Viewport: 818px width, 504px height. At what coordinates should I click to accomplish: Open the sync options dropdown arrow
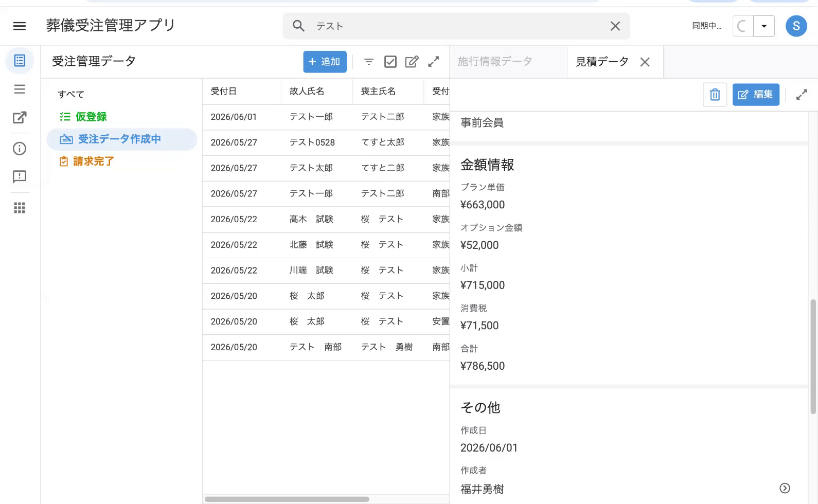coord(764,26)
